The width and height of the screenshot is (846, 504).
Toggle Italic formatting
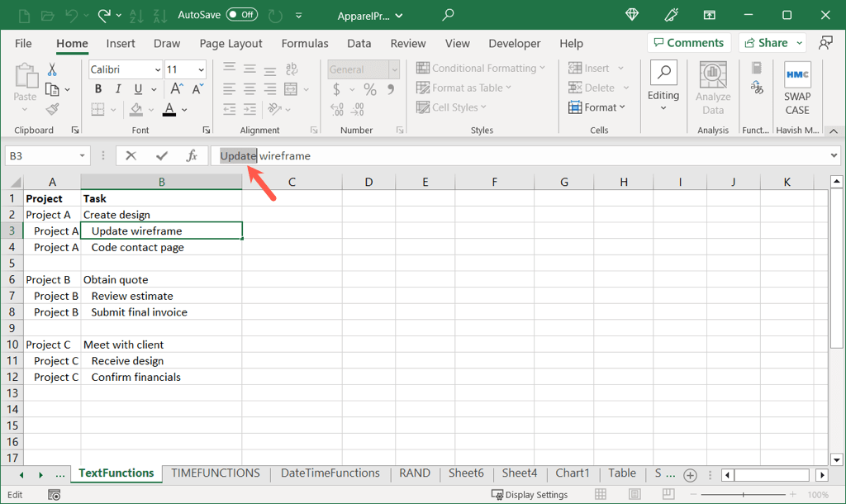pyautogui.click(x=118, y=89)
